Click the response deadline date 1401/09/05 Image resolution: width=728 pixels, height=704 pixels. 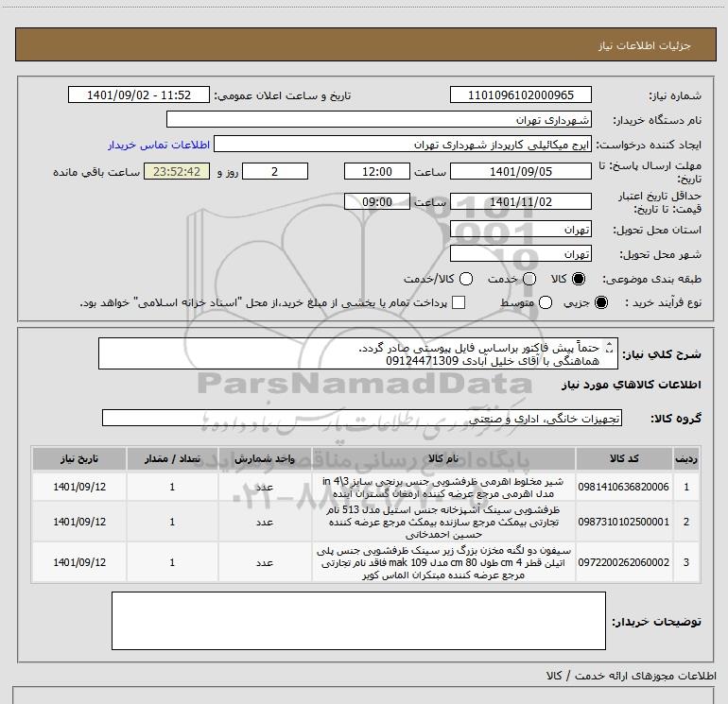(x=520, y=172)
